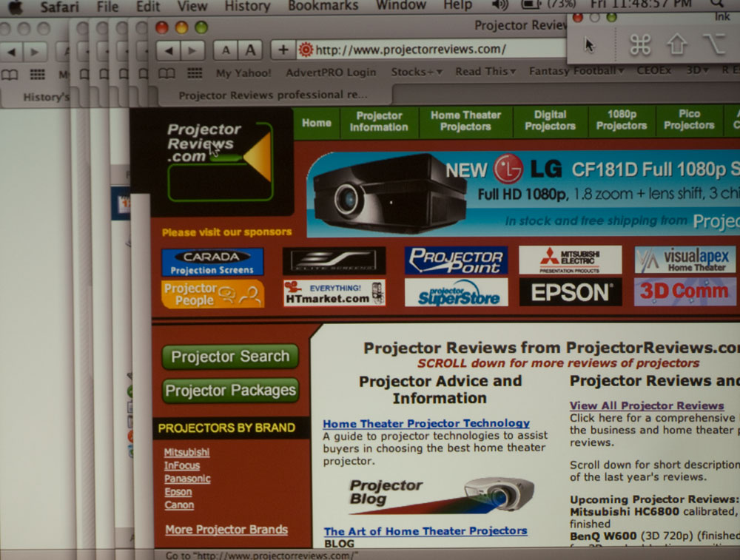Open the Visual Apex Home Theater sponsor logo
740x560 pixels.
click(685, 260)
